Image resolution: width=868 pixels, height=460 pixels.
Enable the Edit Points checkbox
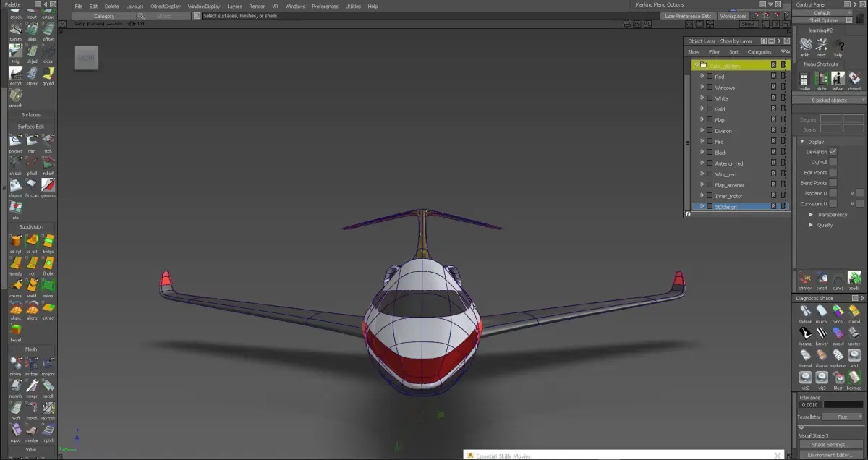click(833, 172)
